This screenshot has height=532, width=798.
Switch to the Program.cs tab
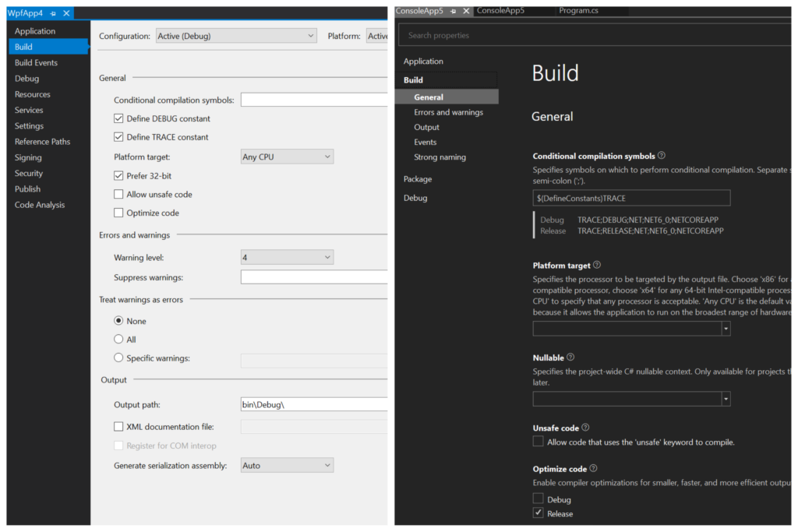[578, 9]
